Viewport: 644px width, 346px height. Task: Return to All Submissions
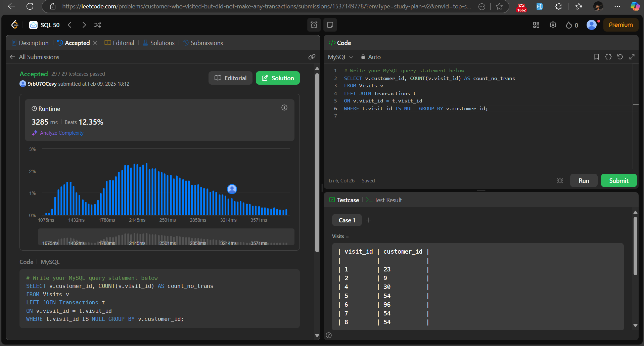35,57
